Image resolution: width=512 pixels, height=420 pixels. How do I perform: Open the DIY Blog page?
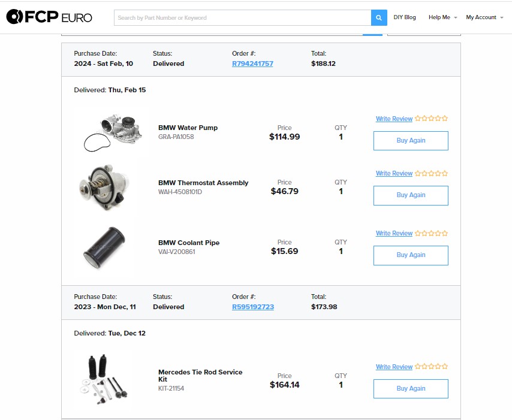(x=405, y=17)
